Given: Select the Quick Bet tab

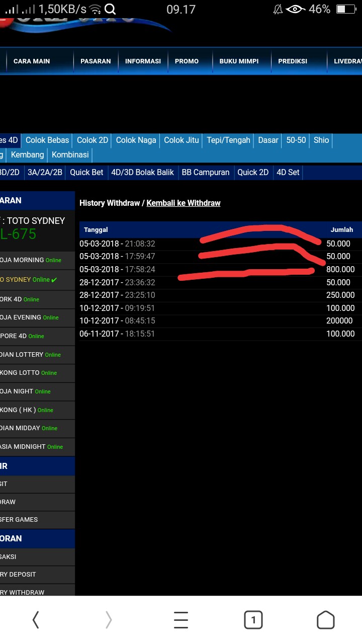Looking at the screenshot, I should (86, 172).
